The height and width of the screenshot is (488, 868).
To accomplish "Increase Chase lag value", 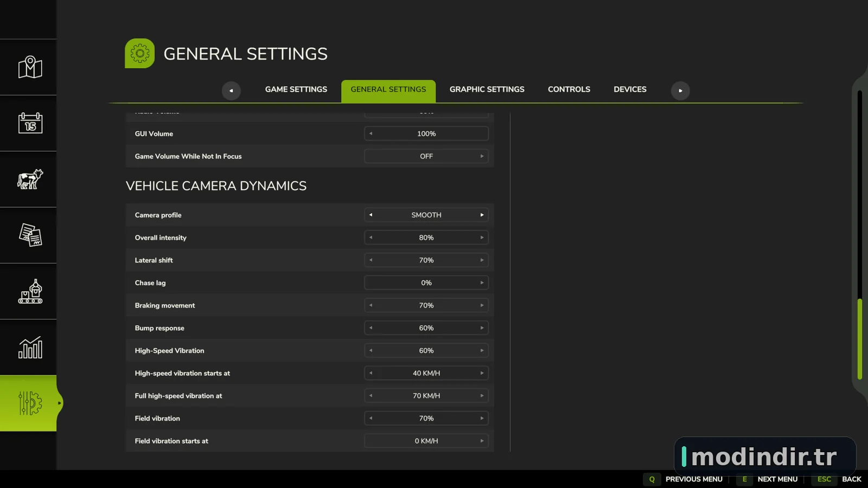I will tap(482, 282).
